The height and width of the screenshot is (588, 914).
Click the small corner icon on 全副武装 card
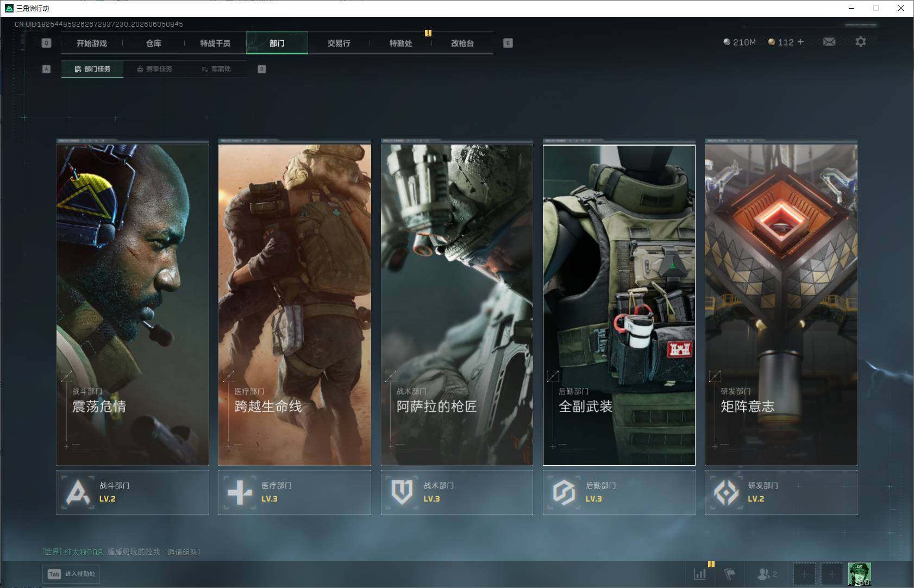click(553, 376)
